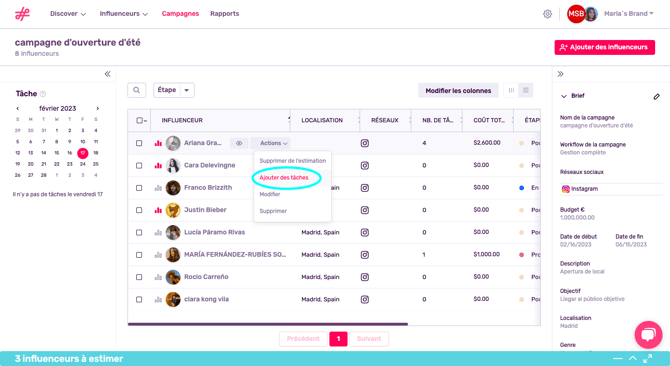Click Instagram icon in Réseaux sociaux
This screenshot has width=670, height=366.
coord(565,189)
